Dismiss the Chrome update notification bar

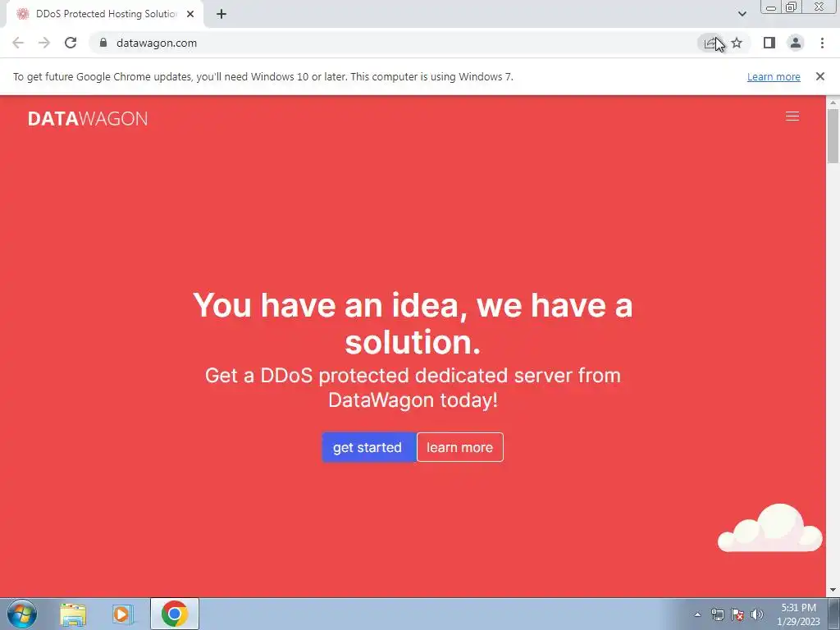coord(819,76)
